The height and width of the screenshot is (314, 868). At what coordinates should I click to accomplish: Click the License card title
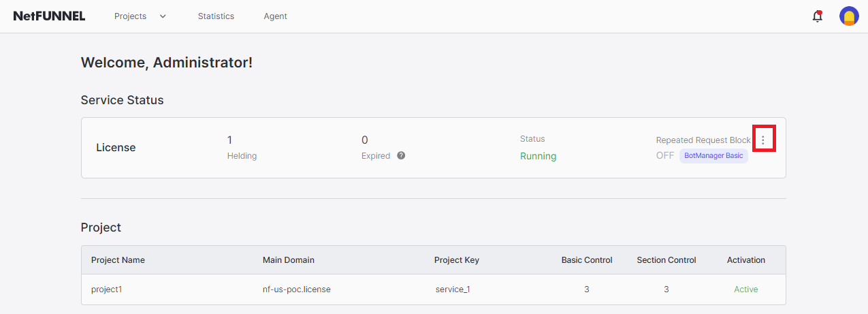(116, 147)
